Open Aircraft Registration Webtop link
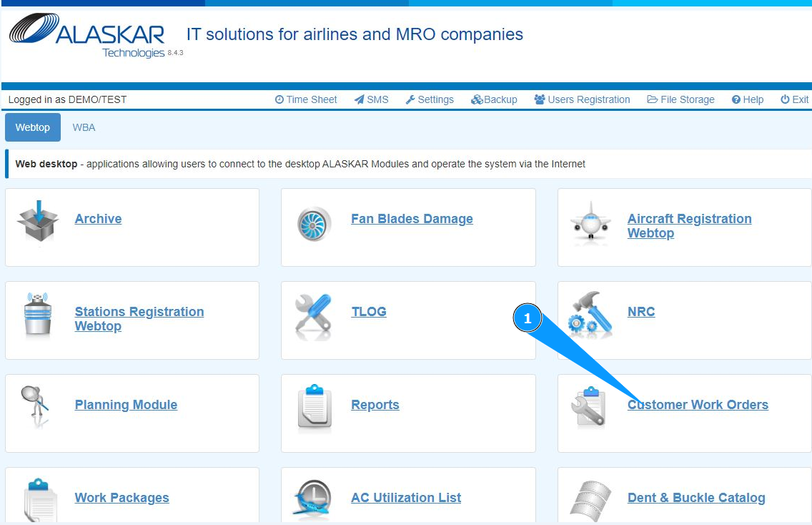Viewport: 812px width, 525px height. [689, 226]
